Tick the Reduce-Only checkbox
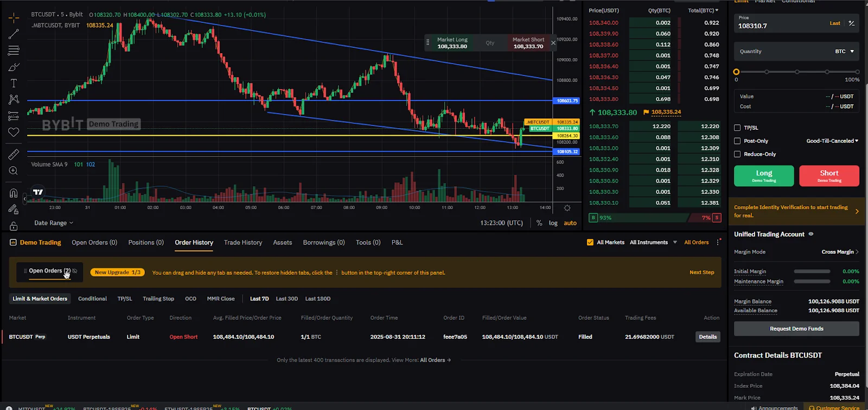Image resolution: width=868 pixels, height=410 pixels. tap(737, 154)
